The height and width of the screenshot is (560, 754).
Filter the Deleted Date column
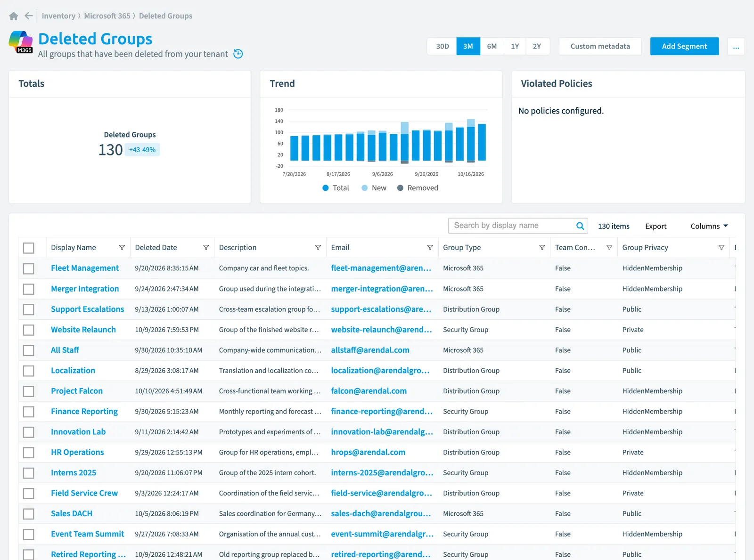(206, 248)
